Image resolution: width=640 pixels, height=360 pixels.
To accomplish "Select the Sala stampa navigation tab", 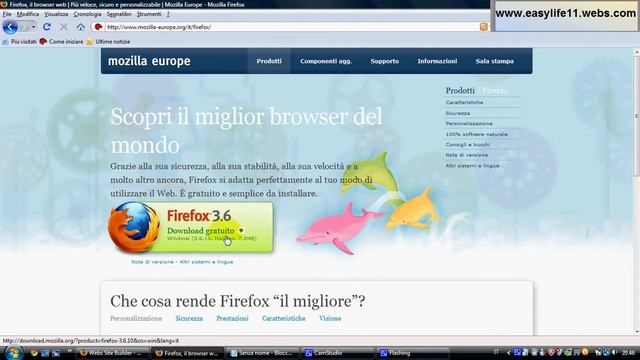I will 495,61.
